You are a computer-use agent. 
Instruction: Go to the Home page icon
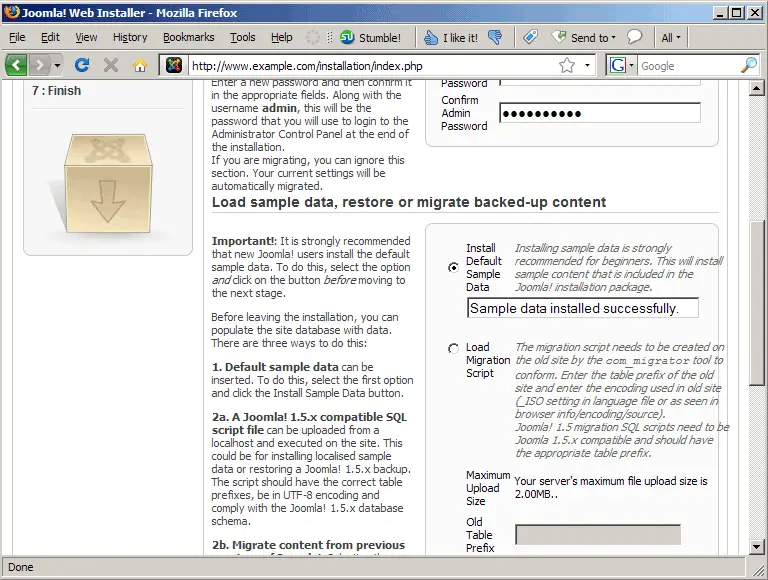pyautogui.click(x=140, y=65)
